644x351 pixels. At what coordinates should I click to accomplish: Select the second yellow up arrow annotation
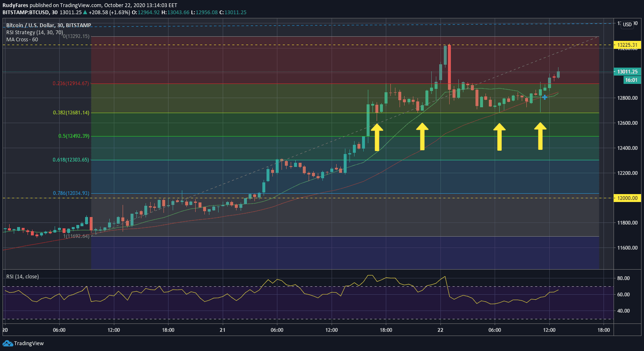pos(422,136)
